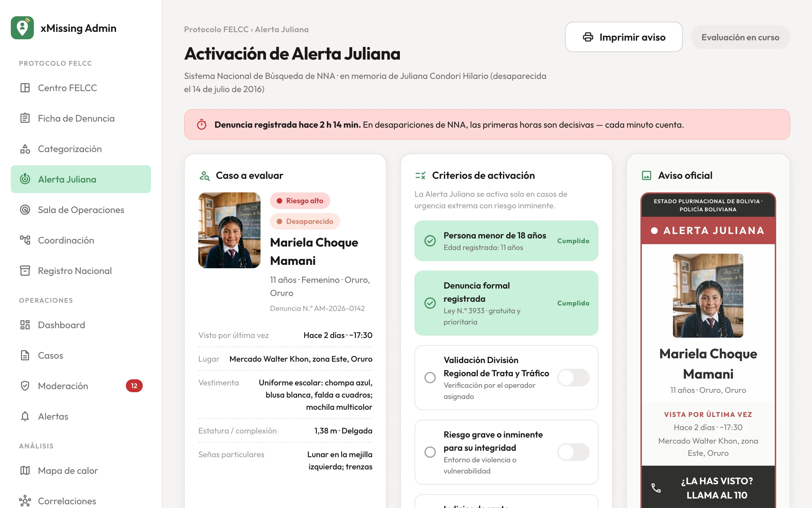Click the Correlaciones nodes icon
Screen dimensions: 812x508
(25, 501)
